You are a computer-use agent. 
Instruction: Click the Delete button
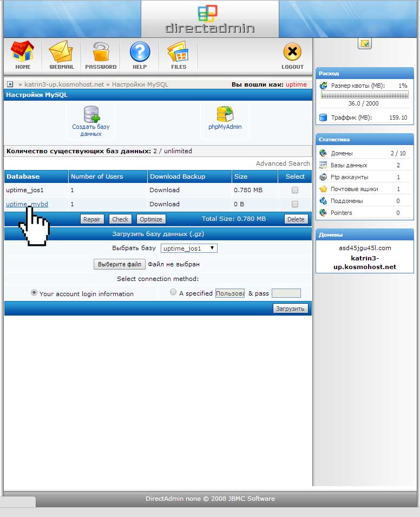296,219
